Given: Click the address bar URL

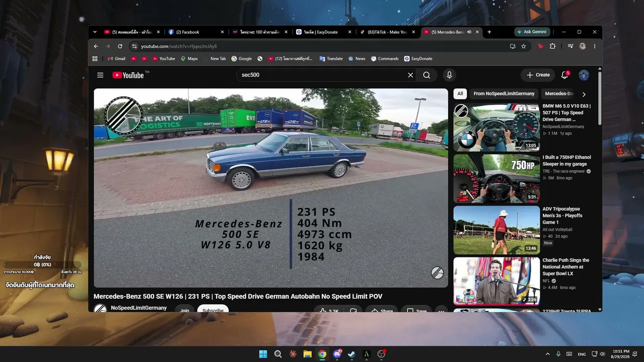Looking at the screenshot, I should tap(179, 46).
